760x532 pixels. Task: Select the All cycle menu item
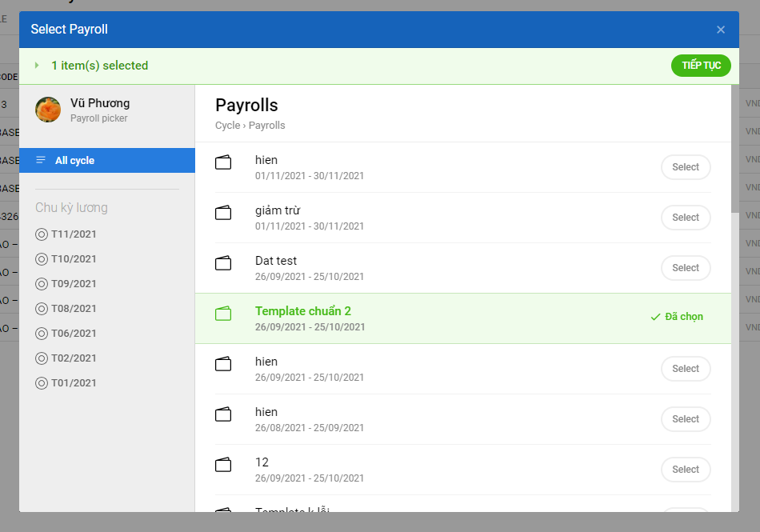(x=107, y=160)
